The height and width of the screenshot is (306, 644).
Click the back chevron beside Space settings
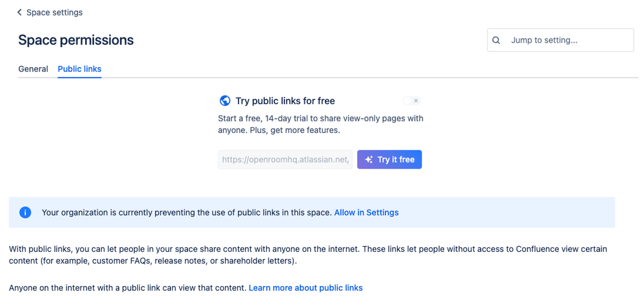19,12
